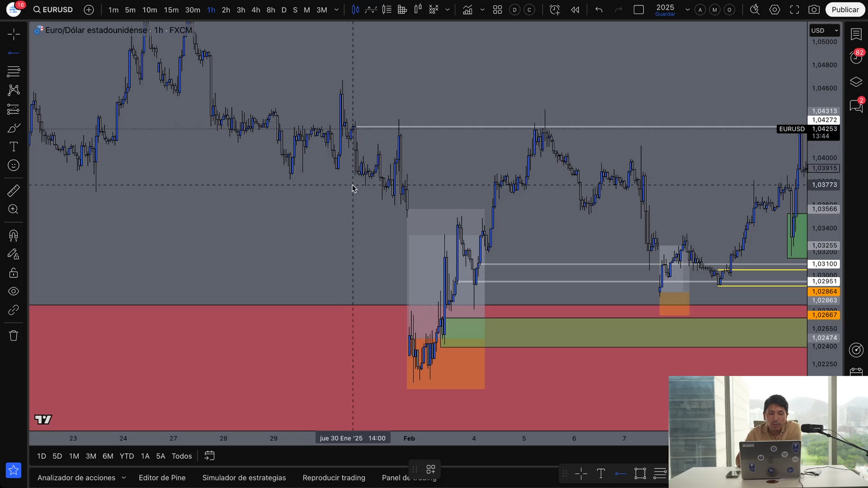Expand the Analizador de acciones dropdown
The height and width of the screenshot is (488, 868).
(x=124, y=478)
